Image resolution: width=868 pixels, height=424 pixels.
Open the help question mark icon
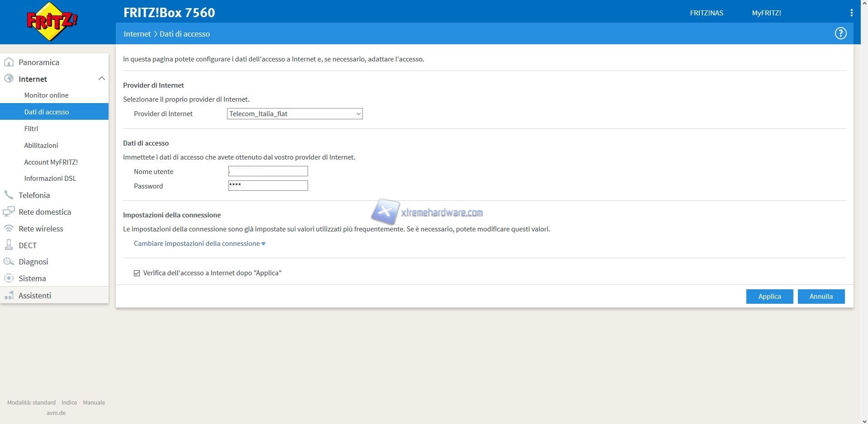pos(840,33)
